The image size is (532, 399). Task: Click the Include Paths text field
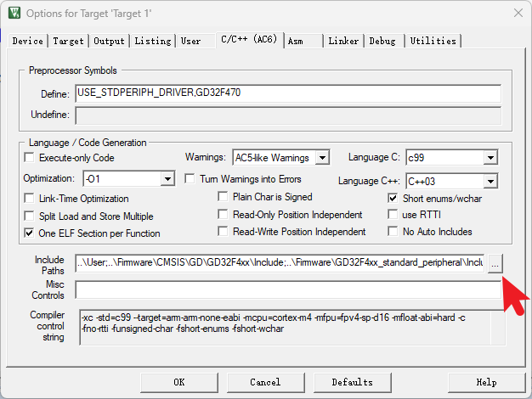280,262
